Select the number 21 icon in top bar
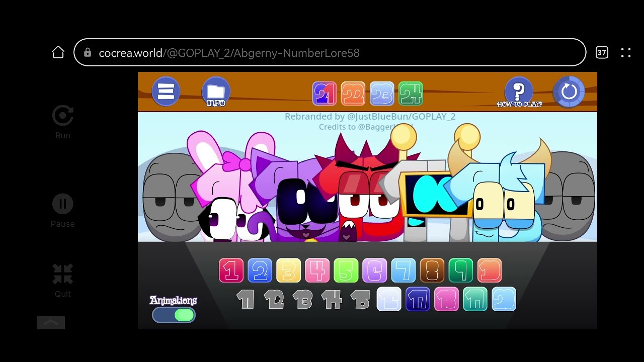This screenshot has width=644, height=362. pyautogui.click(x=325, y=94)
